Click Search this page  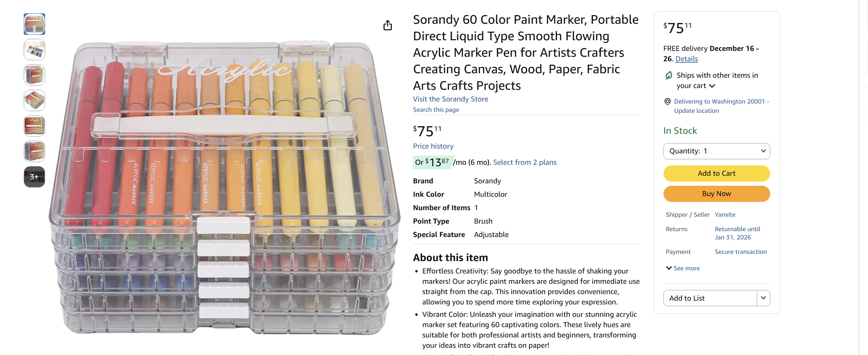[x=436, y=109]
